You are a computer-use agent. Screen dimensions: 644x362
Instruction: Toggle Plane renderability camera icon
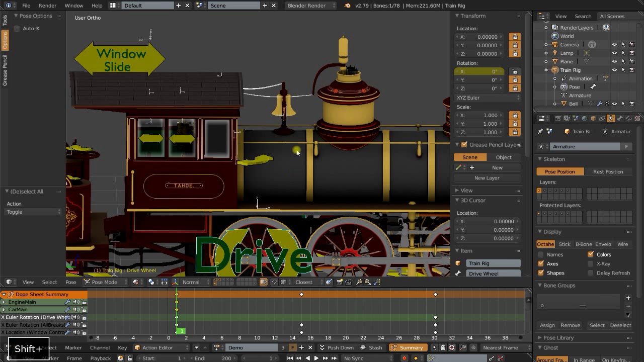632,61
